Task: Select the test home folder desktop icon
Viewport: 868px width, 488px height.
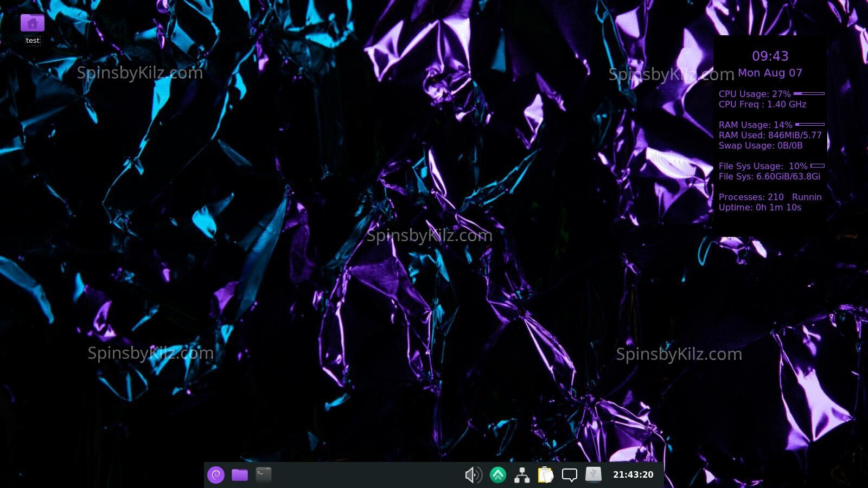Action: [33, 23]
